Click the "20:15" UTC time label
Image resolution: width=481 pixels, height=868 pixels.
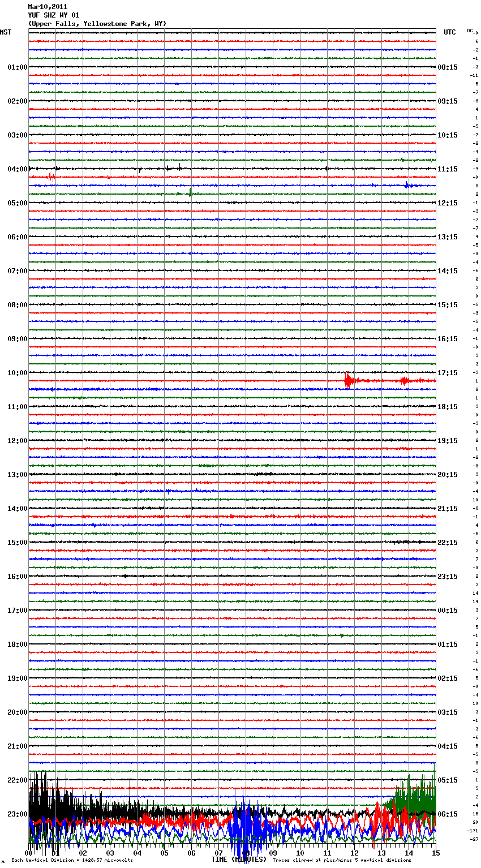pyautogui.click(x=448, y=475)
